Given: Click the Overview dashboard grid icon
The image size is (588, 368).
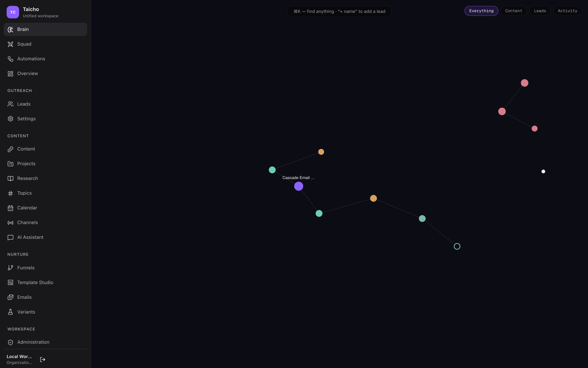Looking at the screenshot, I should pos(10,74).
